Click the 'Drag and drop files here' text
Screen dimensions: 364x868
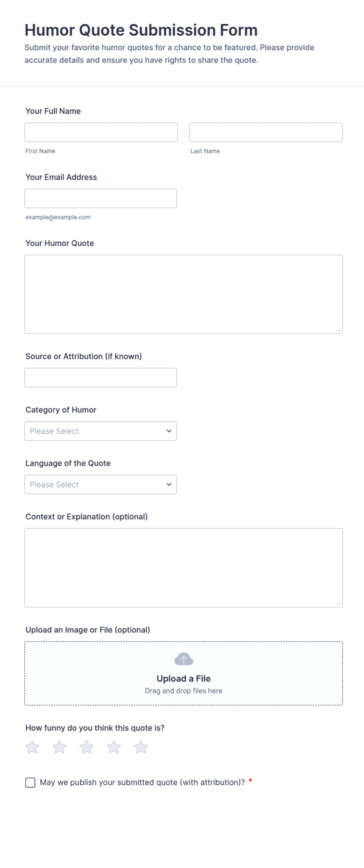pyautogui.click(x=184, y=691)
